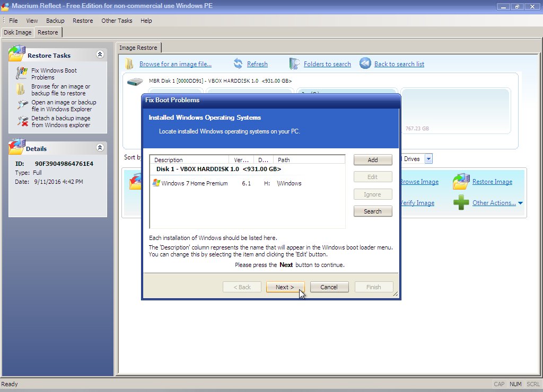Collapse the Restore Tasks panel
The height and width of the screenshot is (392, 543).
[x=100, y=55]
